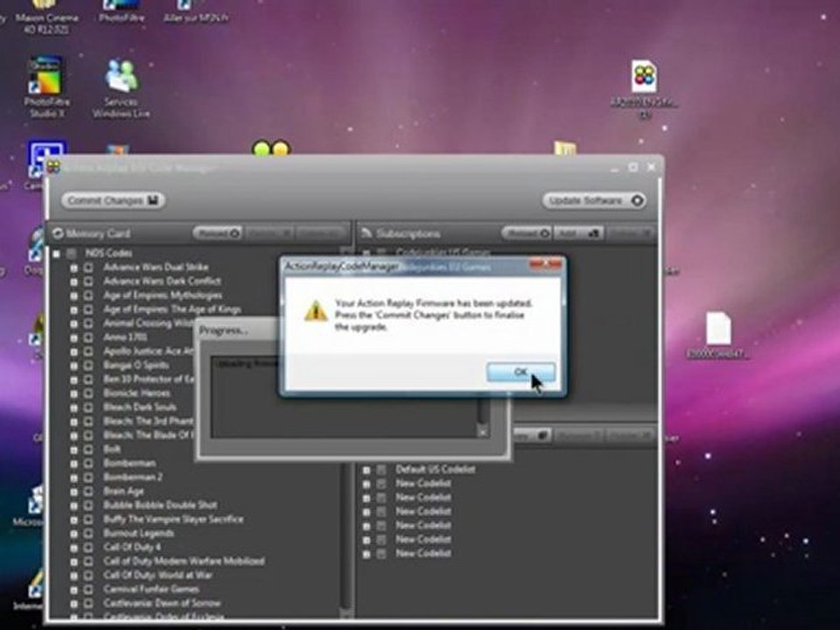Expand the Bionicle Heroes node

[73, 393]
